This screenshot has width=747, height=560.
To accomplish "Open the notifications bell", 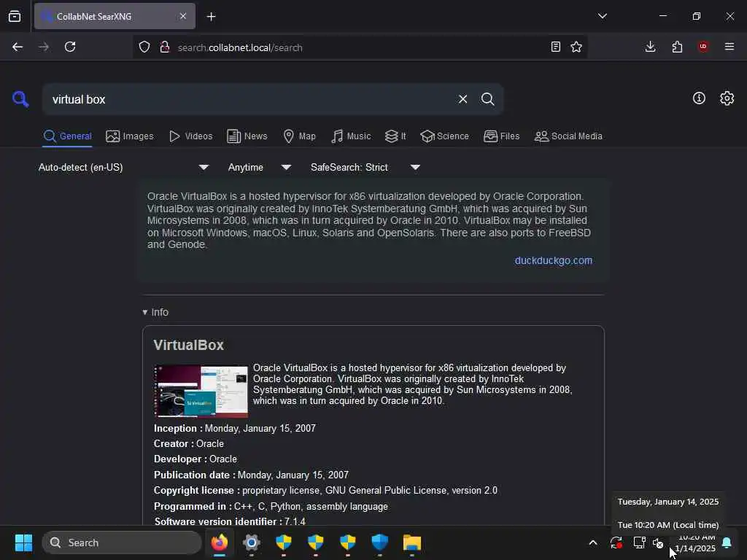I will click(727, 542).
